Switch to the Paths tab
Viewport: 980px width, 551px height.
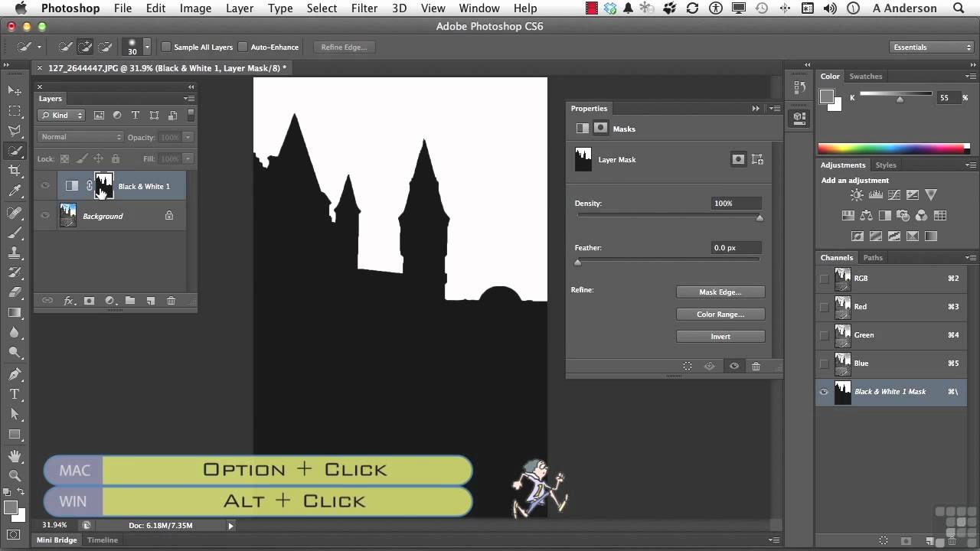tap(873, 258)
